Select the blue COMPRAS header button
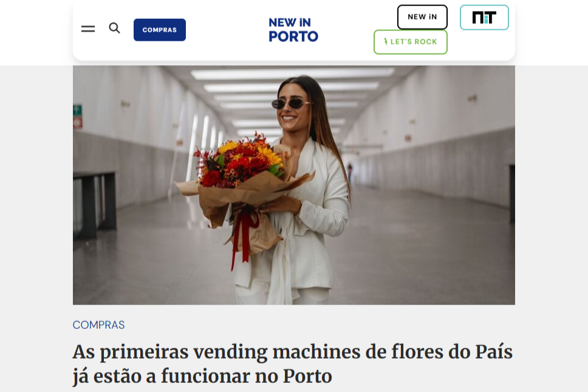The height and width of the screenshot is (392, 588). [160, 30]
